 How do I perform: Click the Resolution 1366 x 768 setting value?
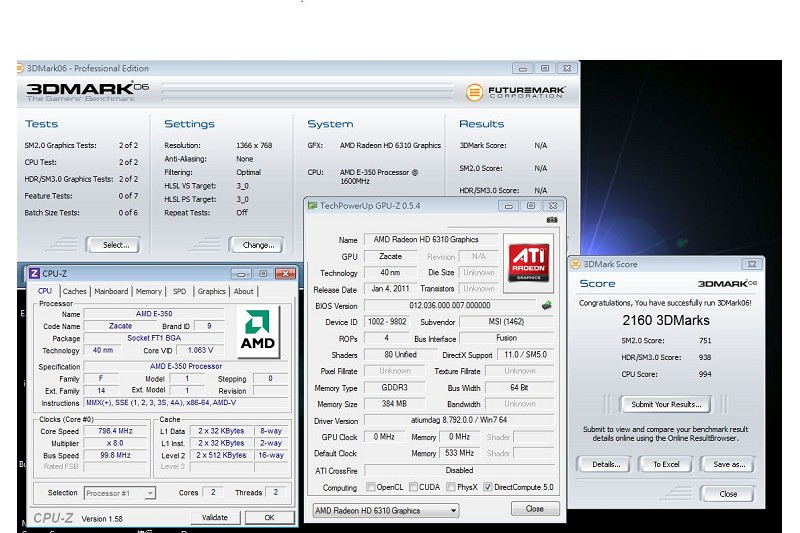click(x=254, y=145)
